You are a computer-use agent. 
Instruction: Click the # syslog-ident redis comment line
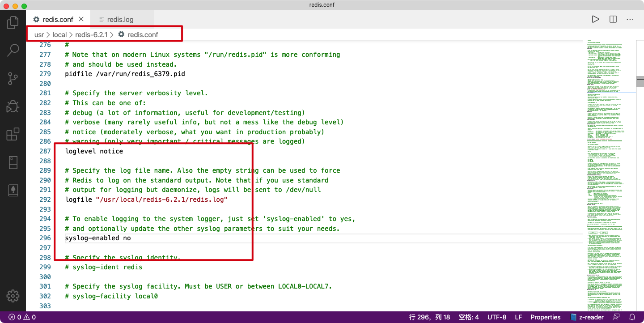[x=104, y=267]
